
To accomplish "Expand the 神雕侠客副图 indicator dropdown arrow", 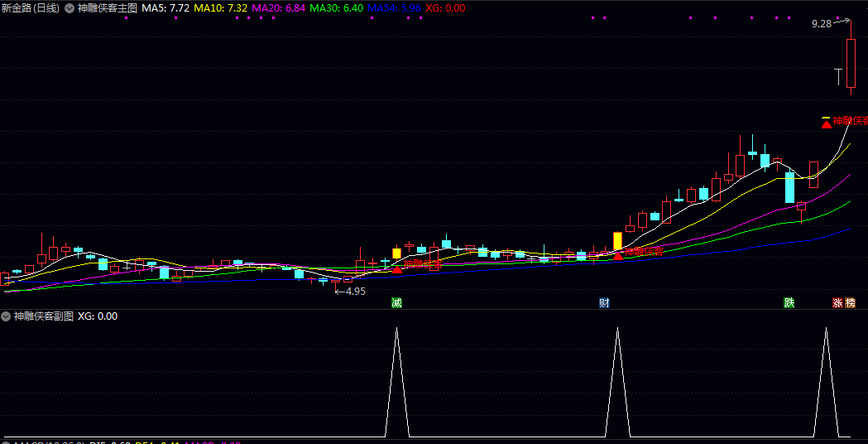I will (6, 316).
